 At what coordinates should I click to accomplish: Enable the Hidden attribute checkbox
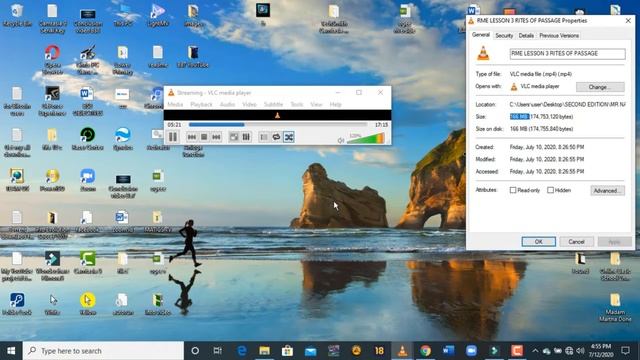click(550, 190)
